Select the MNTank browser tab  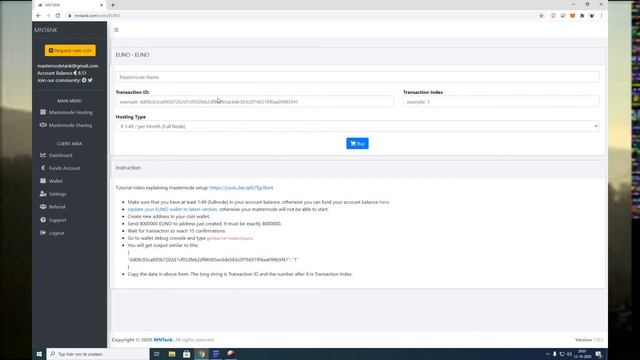(70, 5)
